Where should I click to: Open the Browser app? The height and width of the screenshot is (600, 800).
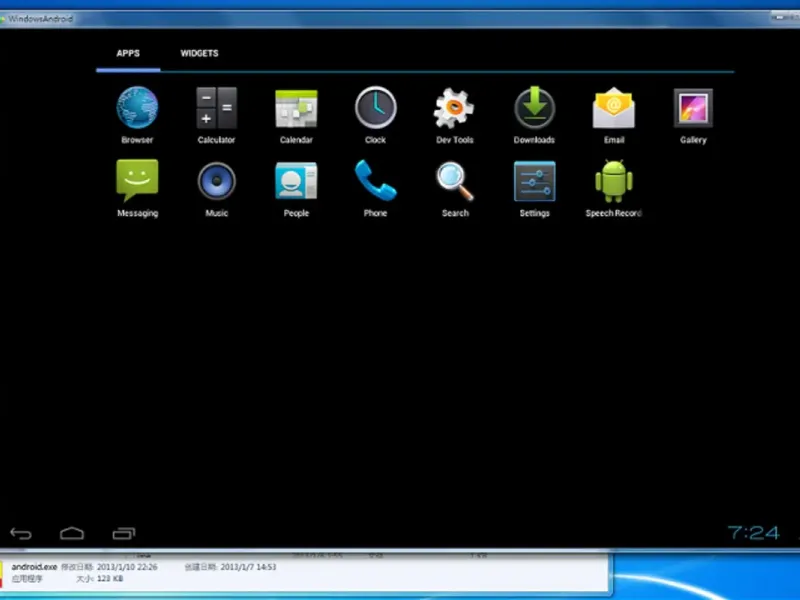(x=137, y=115)
